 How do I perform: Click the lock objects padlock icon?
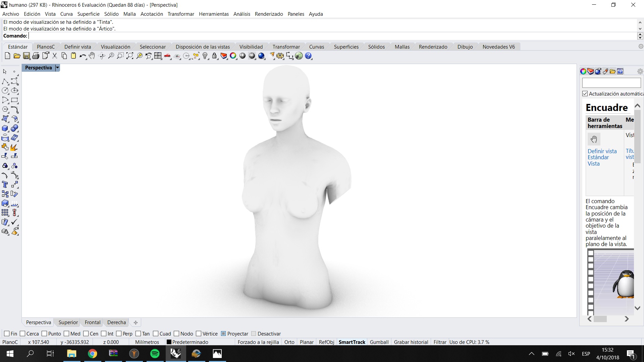(x=214, y=56)
